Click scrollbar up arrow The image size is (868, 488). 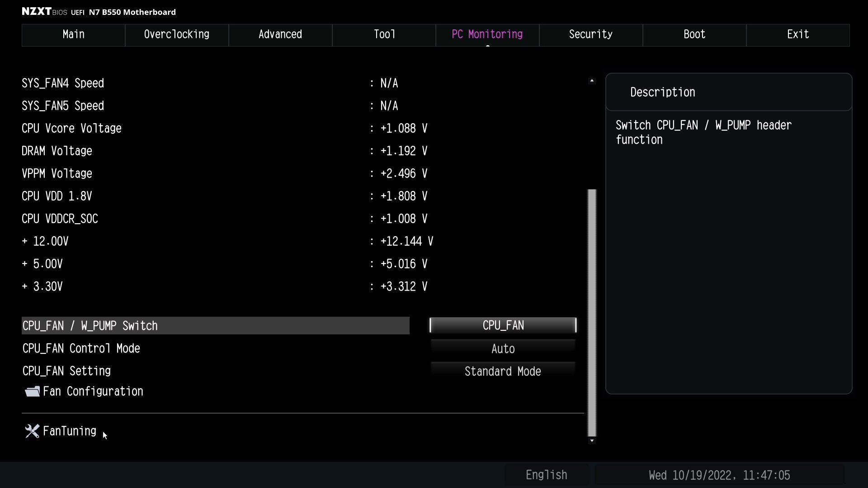tap(592, 81)
